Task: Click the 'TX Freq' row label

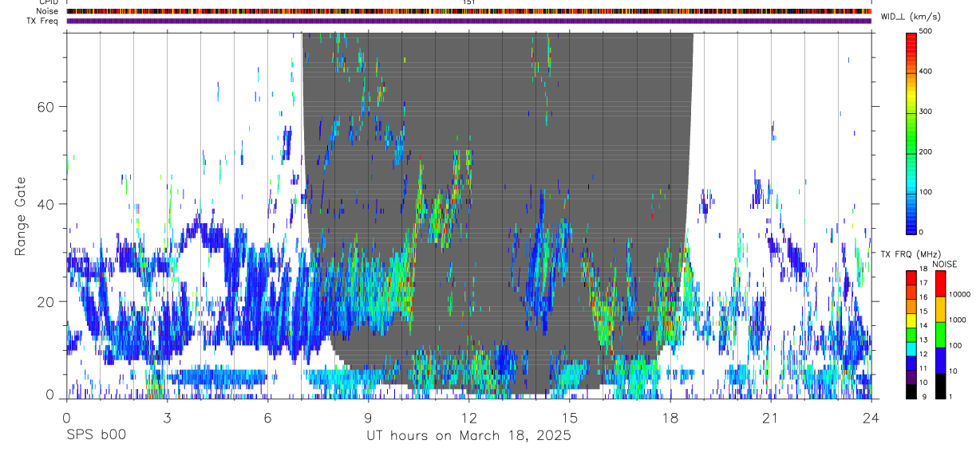Action: pos(42,21)
